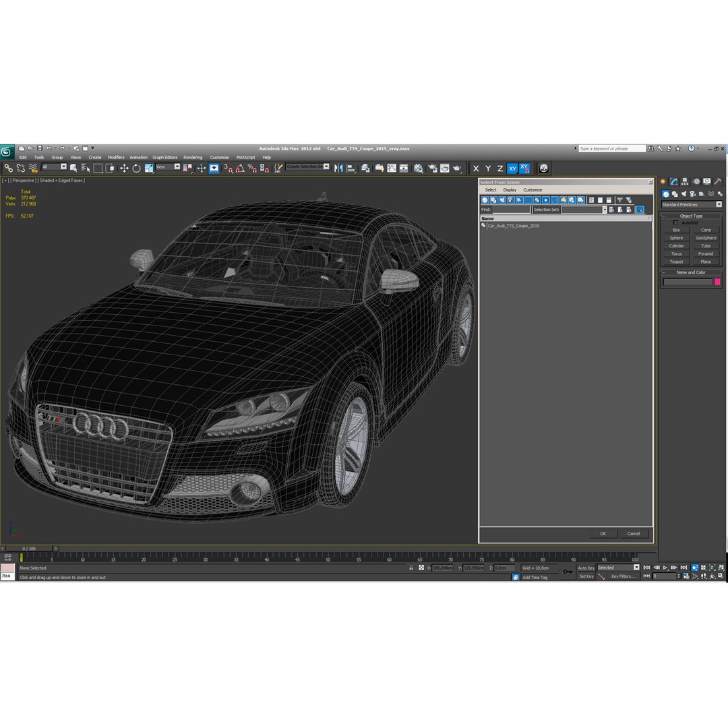Image resolution: width=728 pixels, height=728 pixels.
Task: Toggle the selection lock padlock
Action: 411,568
